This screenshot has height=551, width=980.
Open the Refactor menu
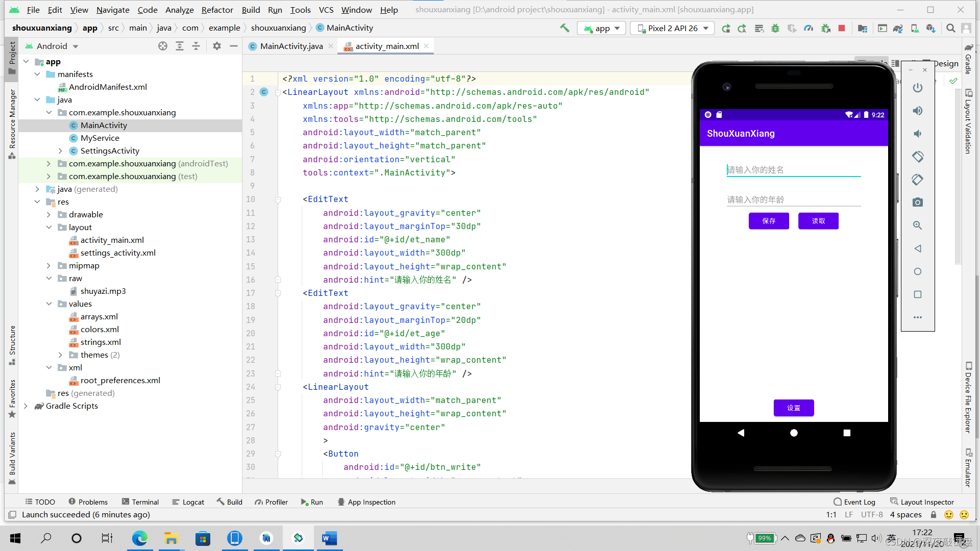(217, 10)
